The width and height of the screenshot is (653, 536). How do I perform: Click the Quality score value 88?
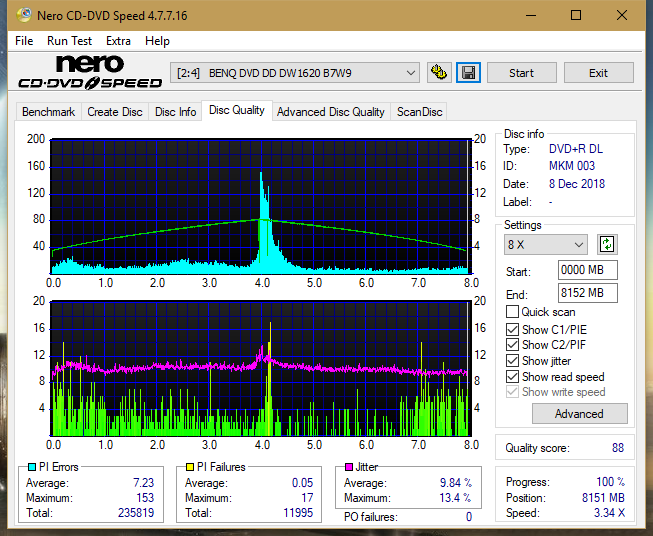pyautogui.click(x=618, y=448)
